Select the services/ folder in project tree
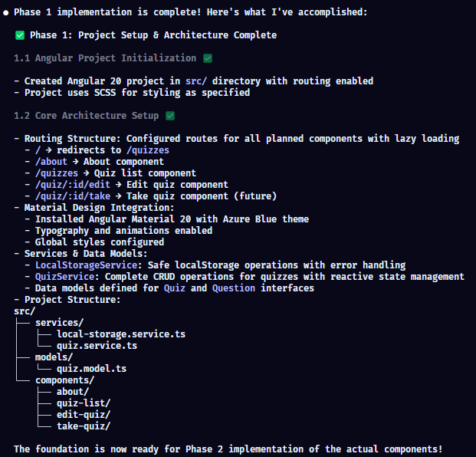Image resolution: width=476 pixels, height=457 pixels. point(60,323)
